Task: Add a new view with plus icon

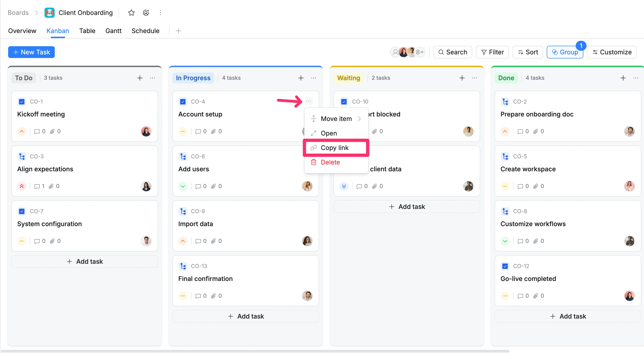Action: 178,31
